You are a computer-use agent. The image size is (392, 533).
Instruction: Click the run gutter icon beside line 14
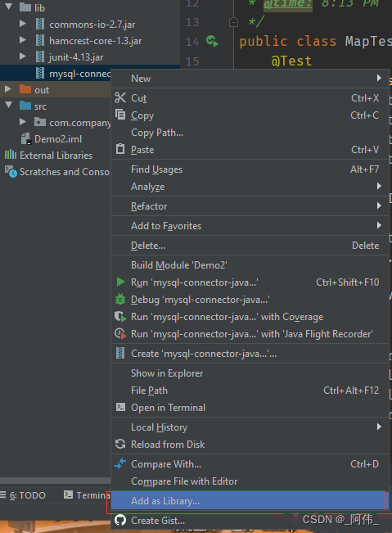point(212,42)
